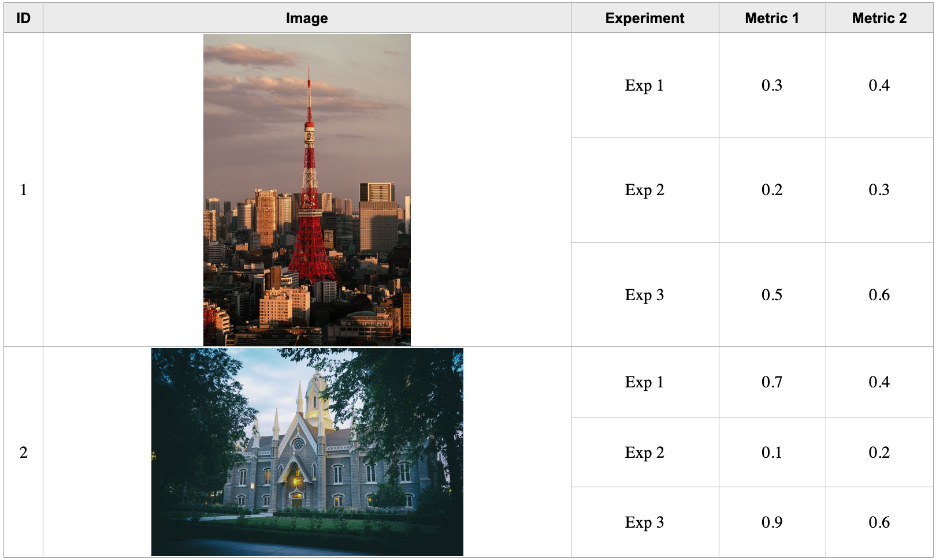Click Metric 1 value 0.1
The image size is (936, 560).
[772, 452]
